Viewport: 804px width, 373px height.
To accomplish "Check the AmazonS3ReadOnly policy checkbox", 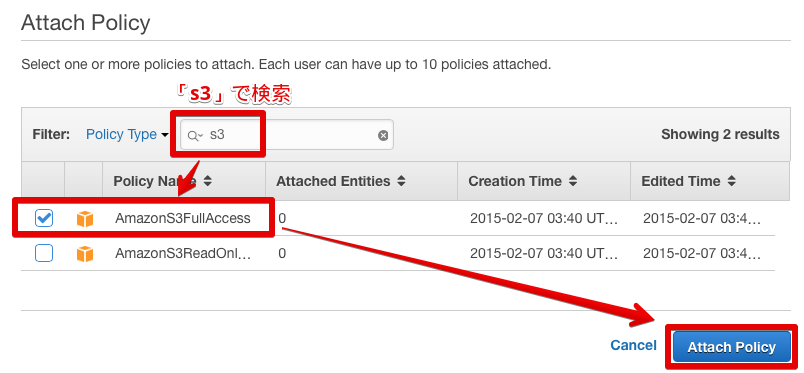I will (x=44, y=253).
